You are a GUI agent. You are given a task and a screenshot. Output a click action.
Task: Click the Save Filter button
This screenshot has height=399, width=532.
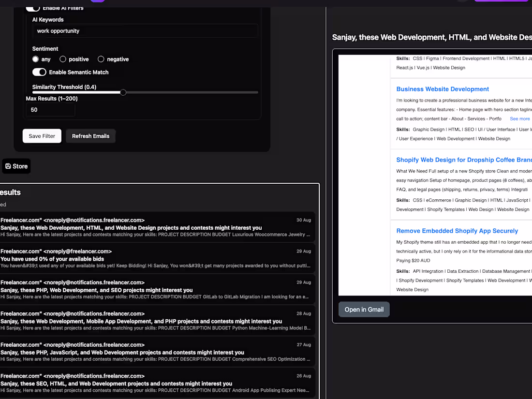pyautogui.click(x=42, y=136)
